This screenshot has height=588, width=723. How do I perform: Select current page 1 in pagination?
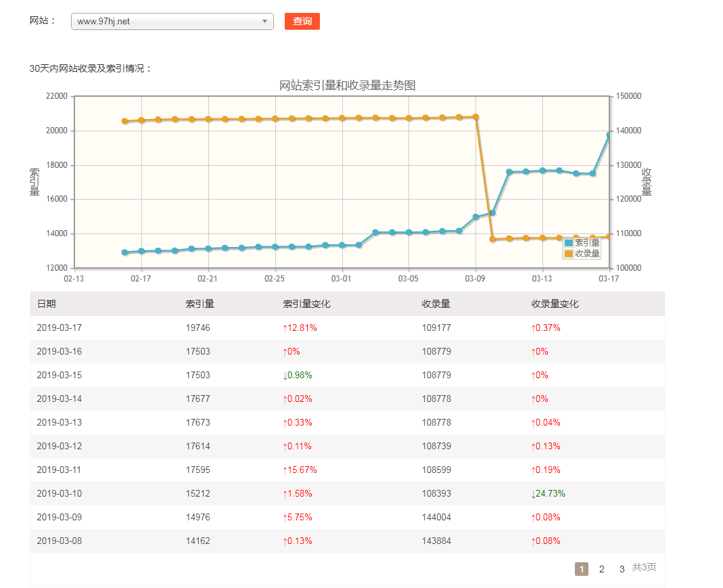(x=582, y=569)
